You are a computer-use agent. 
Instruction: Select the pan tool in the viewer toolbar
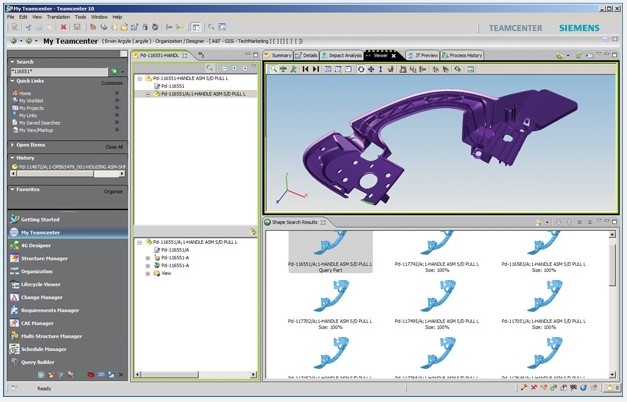pos(371,69)
